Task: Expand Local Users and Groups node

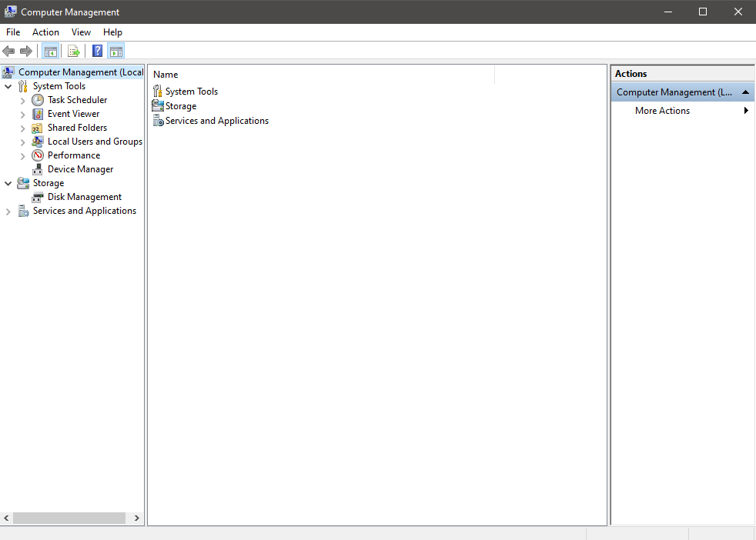Action: coord(22,142)
